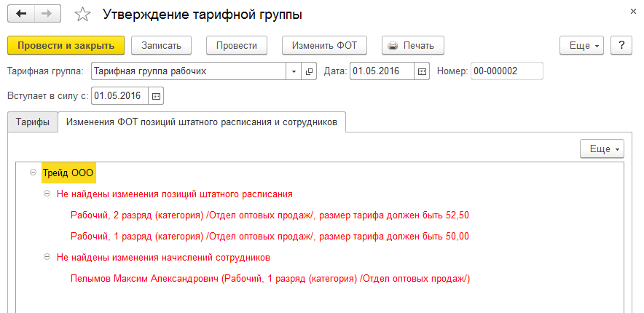Open help with the question mark button
The image size is (644, 313).
(621, 45)
